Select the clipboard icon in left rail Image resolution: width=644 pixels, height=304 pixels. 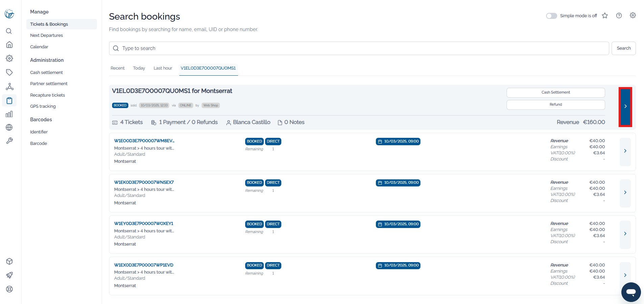[9, 100]
